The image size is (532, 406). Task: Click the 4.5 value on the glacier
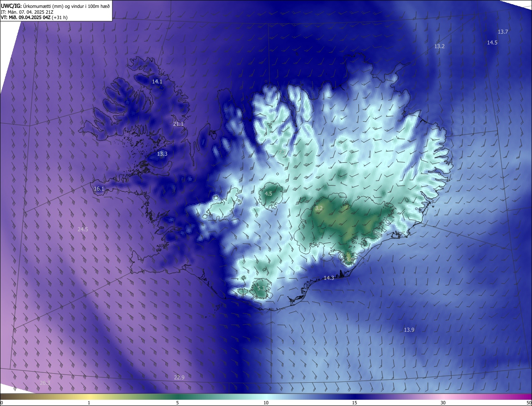click(x=268, y=194)
